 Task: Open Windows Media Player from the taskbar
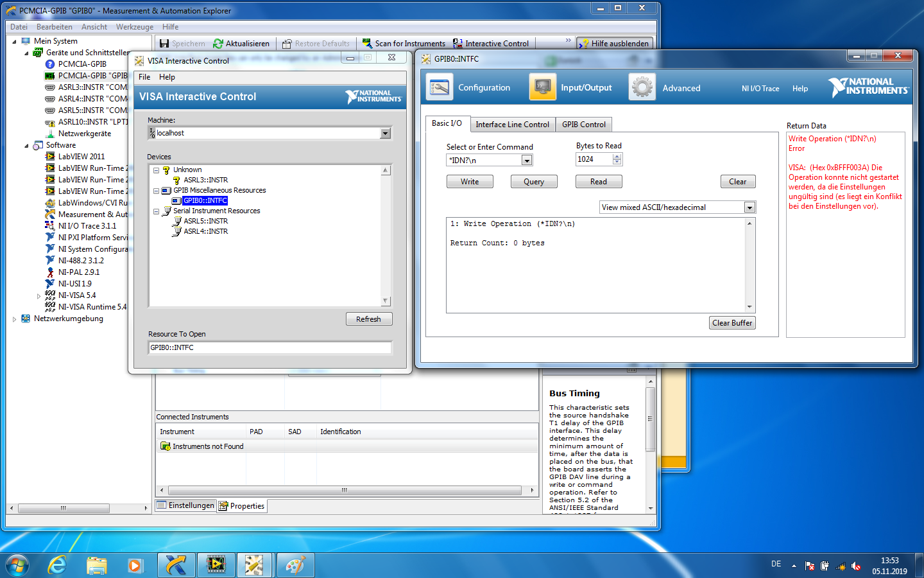pyautogui.click(x=135, y=565)
